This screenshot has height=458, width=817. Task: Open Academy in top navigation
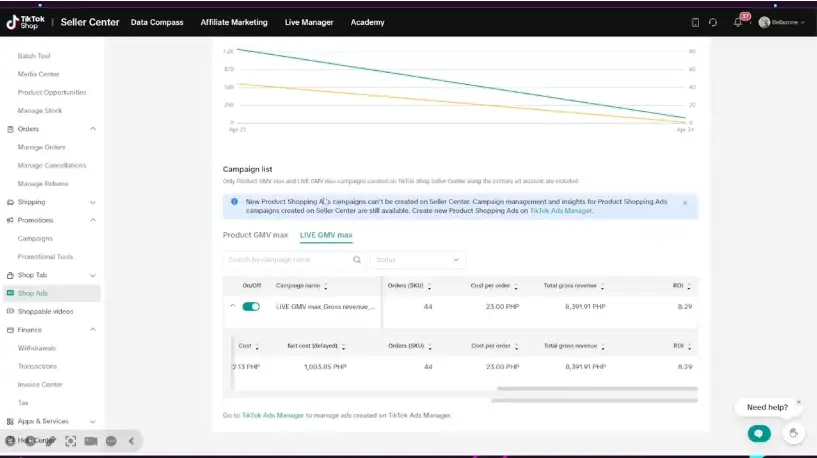(367, 22)
